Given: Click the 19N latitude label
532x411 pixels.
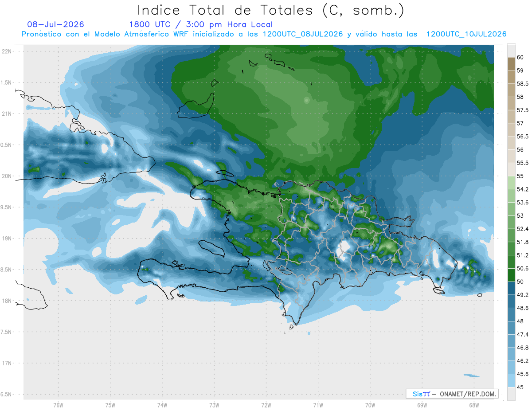Looking at the screenshot, I should tap(7, 239).
